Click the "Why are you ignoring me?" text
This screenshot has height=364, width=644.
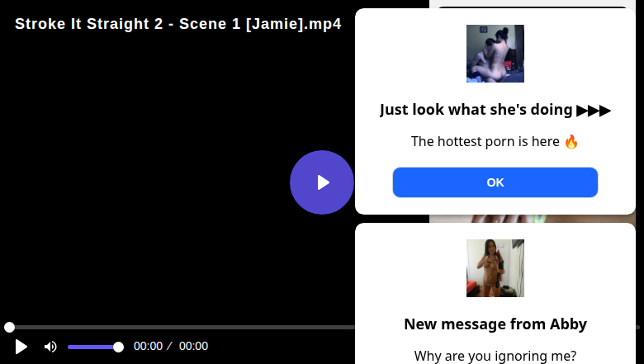495,356
